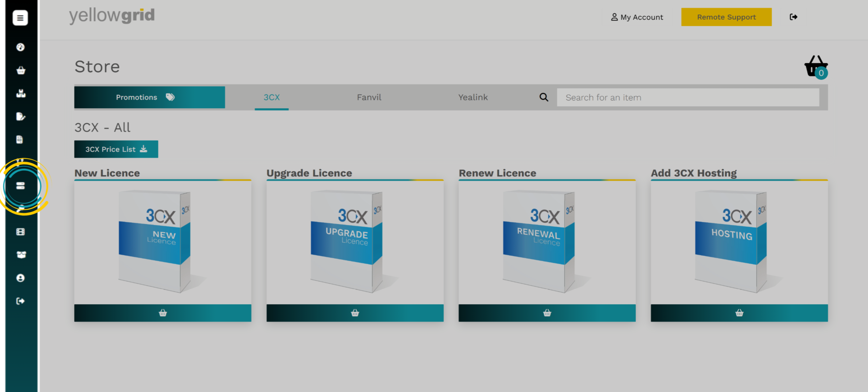This screenshot has height=392, width=868.
Task: Click the Remote Support button
Action: point(726,17)
